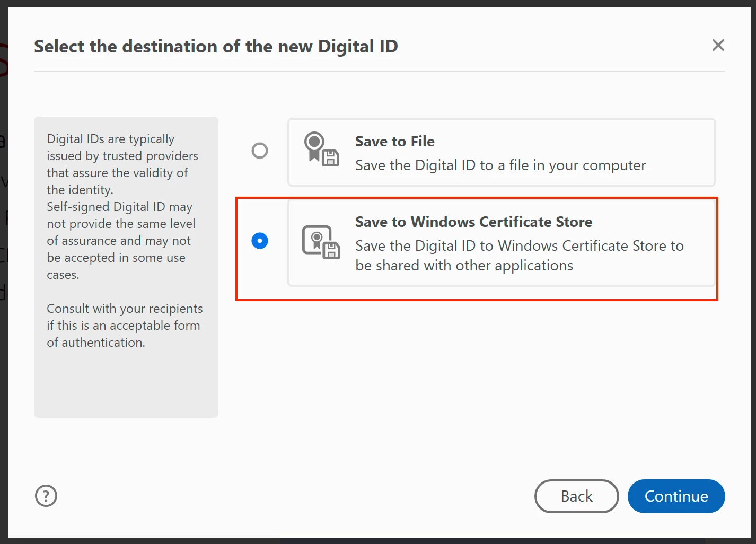Click the Windows Certificate Store icon
This screenshot has width=756, height=544.
(x=321, y=242)
